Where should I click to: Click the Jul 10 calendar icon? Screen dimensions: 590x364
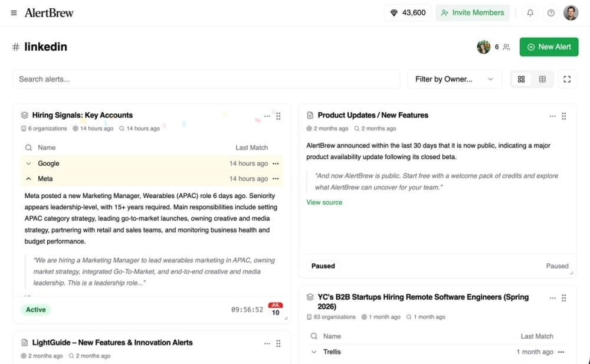pos(276,309)
